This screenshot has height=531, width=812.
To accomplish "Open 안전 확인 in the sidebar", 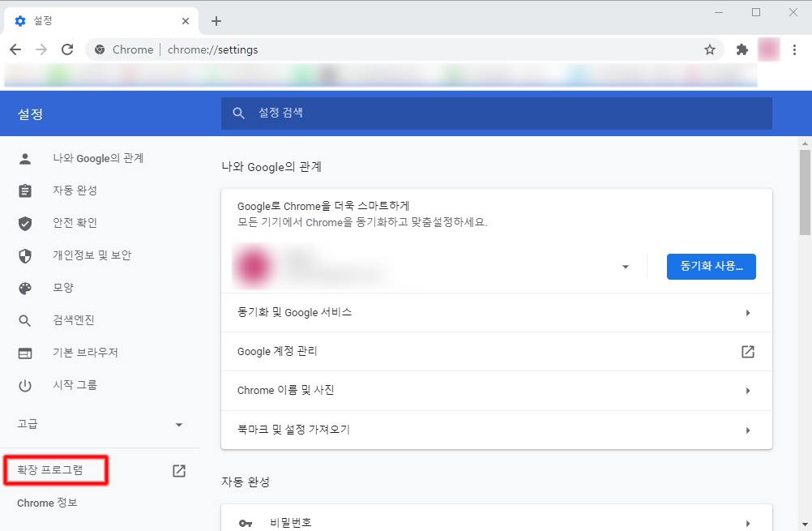I will point(75,223).
